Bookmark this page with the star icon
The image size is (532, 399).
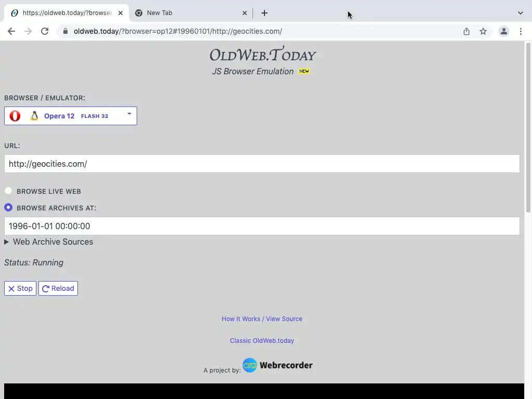click(x=483, y=31)
